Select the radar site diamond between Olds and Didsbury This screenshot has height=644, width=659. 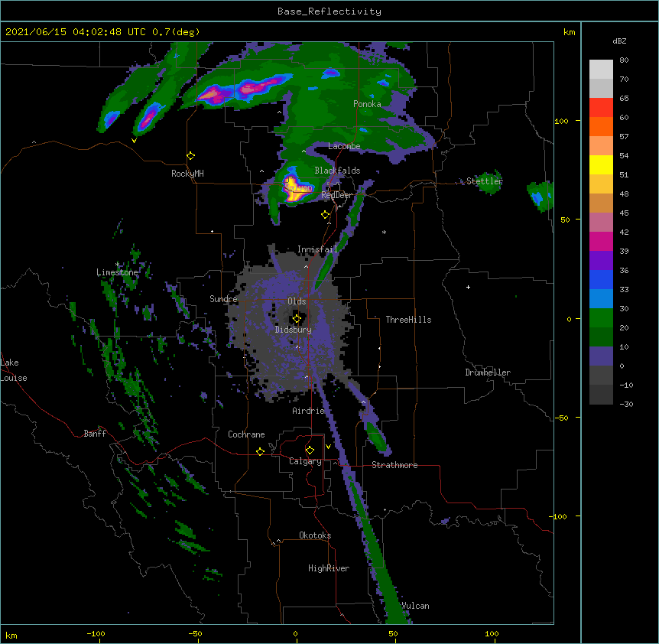click(297, 319)
